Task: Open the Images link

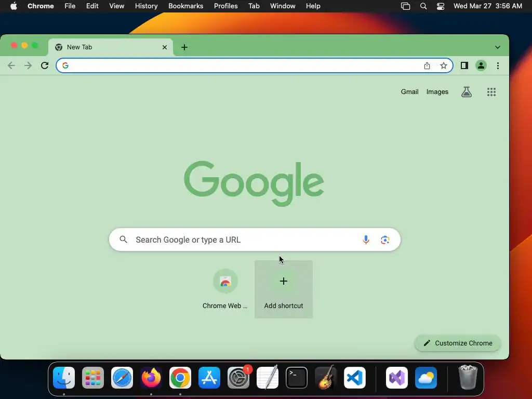Action: pos(437,91)
